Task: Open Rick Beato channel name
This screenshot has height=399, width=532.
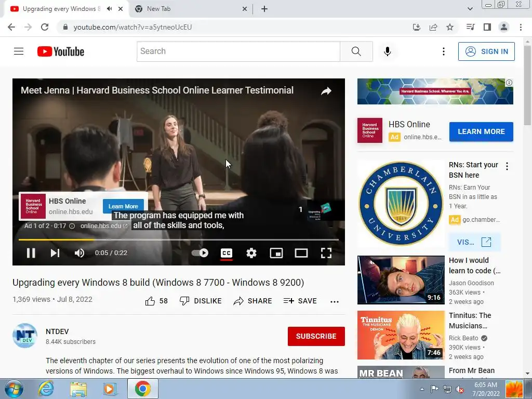Action: coord(463,338)
